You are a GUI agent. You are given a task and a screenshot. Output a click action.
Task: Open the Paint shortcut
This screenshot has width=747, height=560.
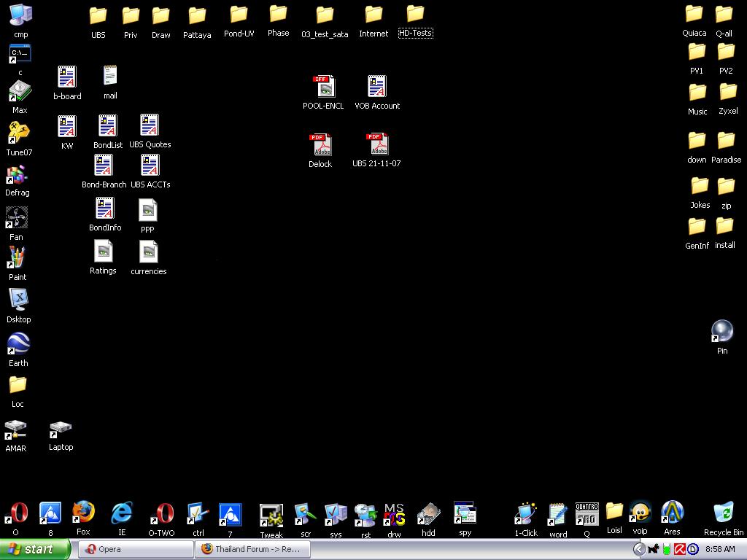[x=17, y=258]
